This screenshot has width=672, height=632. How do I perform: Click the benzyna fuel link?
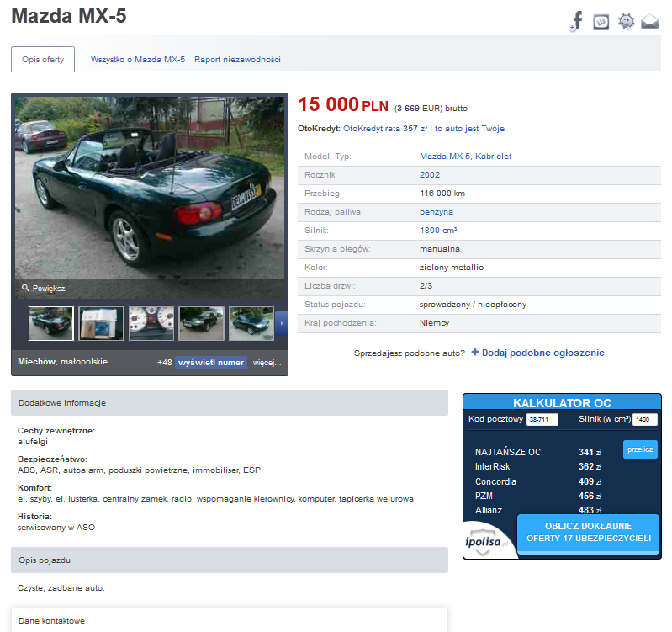tap(437, 212)
